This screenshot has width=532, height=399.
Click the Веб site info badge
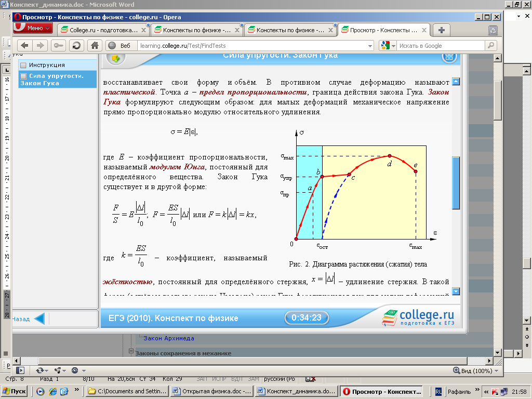pos(119,46)
